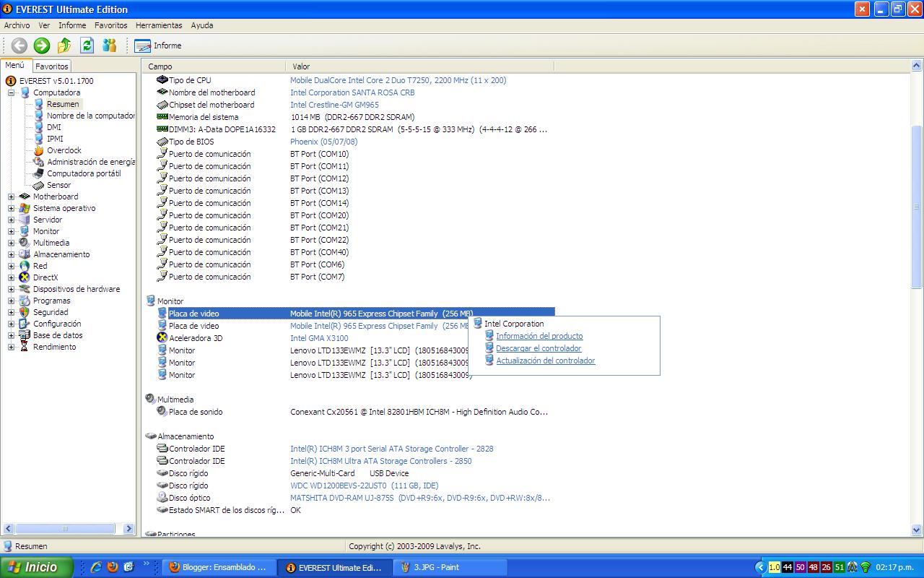Screen dimensions: 924x578
Task: Expand the Dispositivos de hardware node
Action: (11, 289)
